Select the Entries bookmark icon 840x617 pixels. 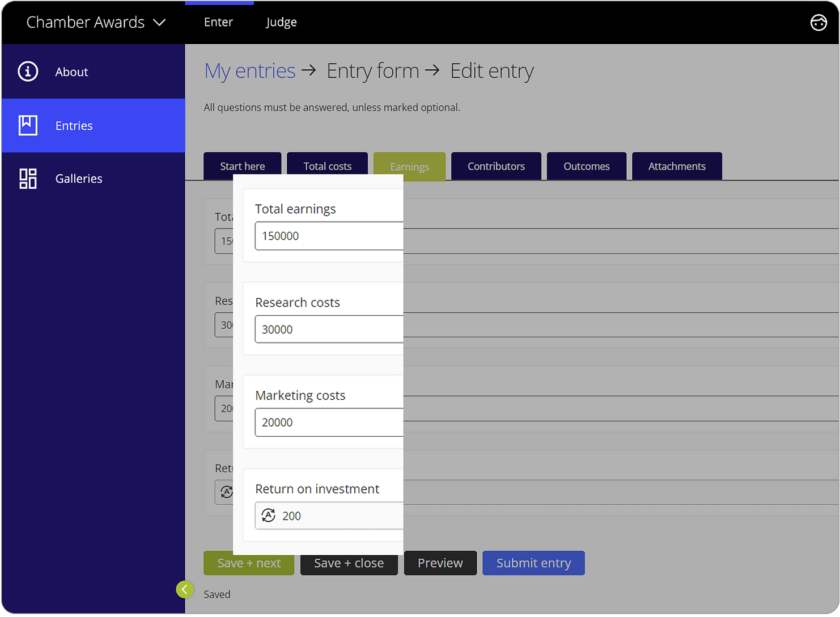click(x=27, y=125)
